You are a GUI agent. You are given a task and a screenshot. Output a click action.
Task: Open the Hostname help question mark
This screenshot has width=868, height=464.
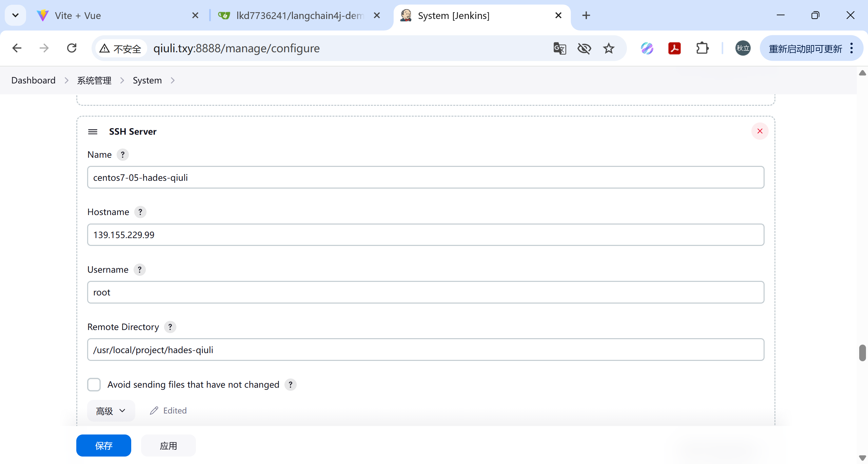point(140,212)
